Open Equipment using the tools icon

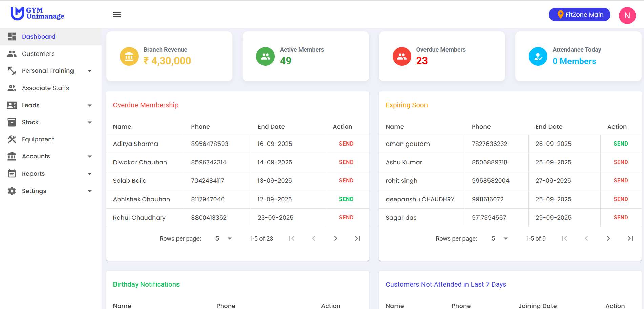point(12,139)
